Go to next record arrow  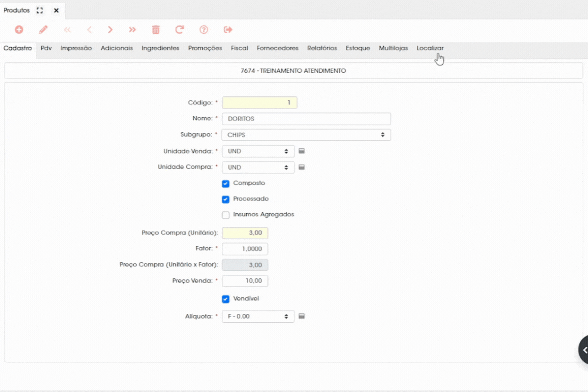[110, 30]
